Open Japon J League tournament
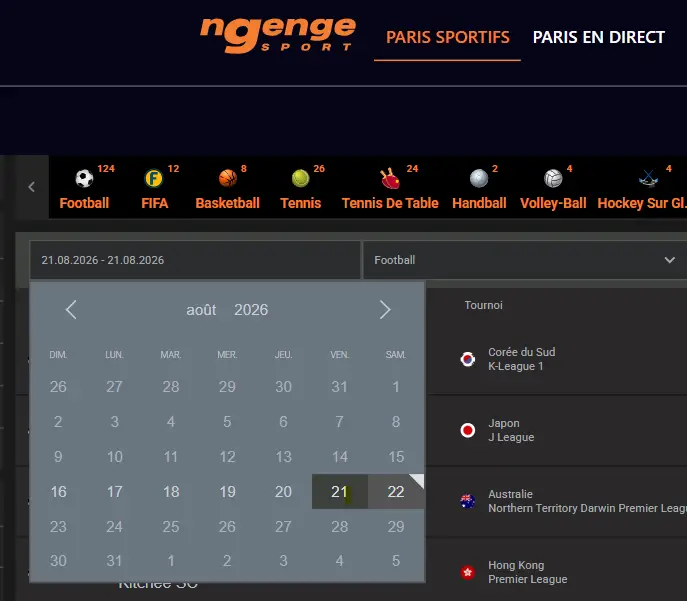 (511, 430)
